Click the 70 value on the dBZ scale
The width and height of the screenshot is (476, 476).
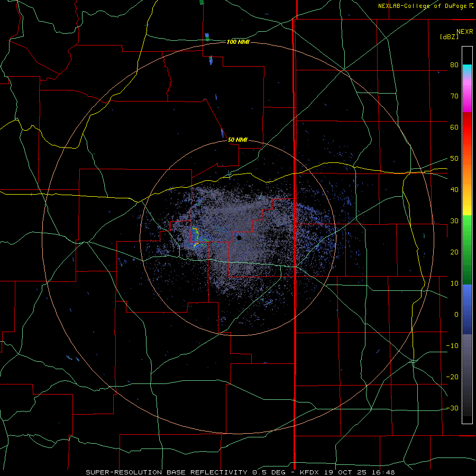coord(454,96)
